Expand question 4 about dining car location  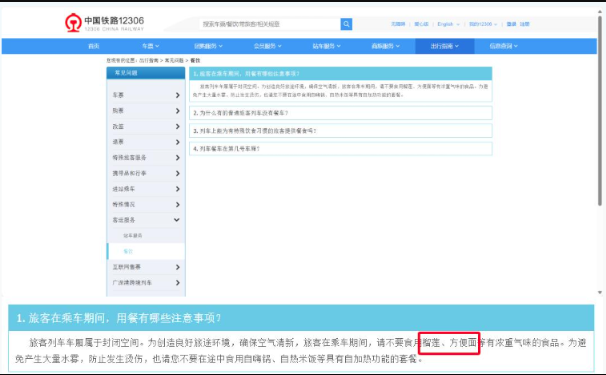[x=340, y=148]
